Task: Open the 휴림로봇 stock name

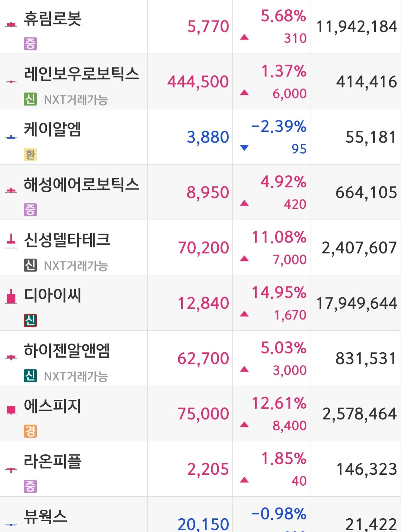Action: [x=53, y=19]
